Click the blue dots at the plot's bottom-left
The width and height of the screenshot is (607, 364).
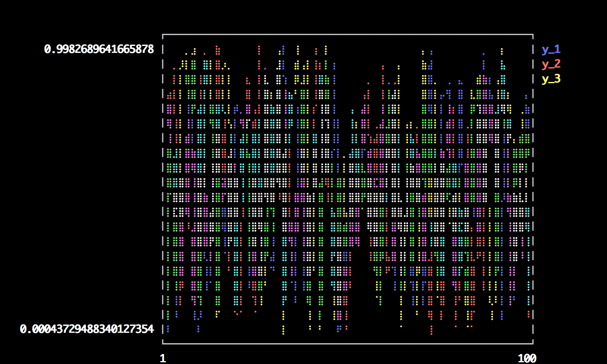tap(168, 329)
